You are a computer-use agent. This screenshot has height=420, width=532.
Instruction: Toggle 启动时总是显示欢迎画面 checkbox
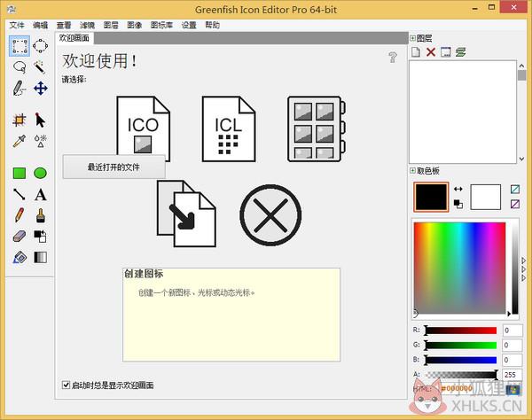[x=66, y=385]
